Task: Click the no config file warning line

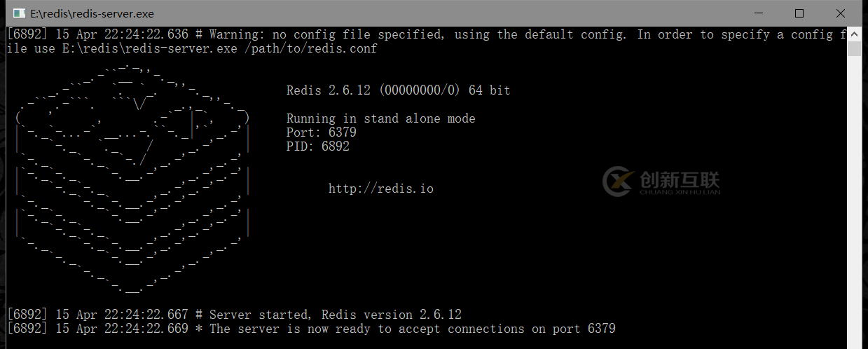Action: tap(420, 34)
